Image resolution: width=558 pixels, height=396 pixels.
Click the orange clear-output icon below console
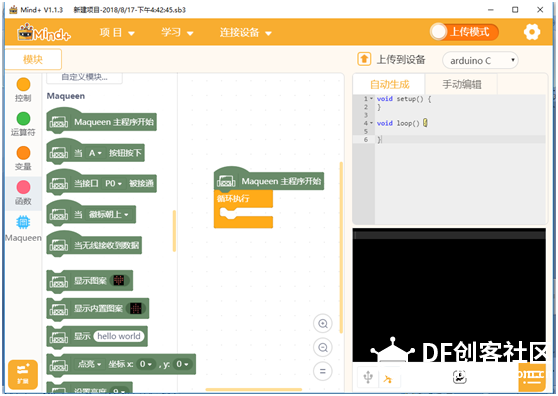click(x=388, y=379)
